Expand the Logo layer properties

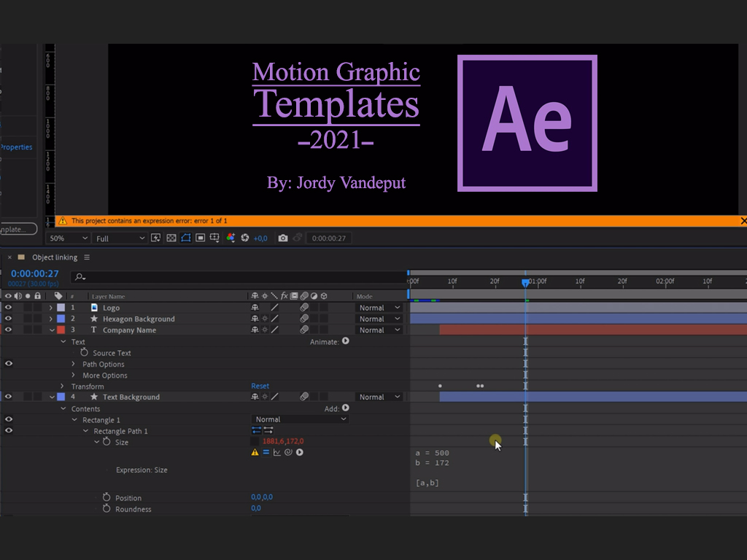[51, 308]
